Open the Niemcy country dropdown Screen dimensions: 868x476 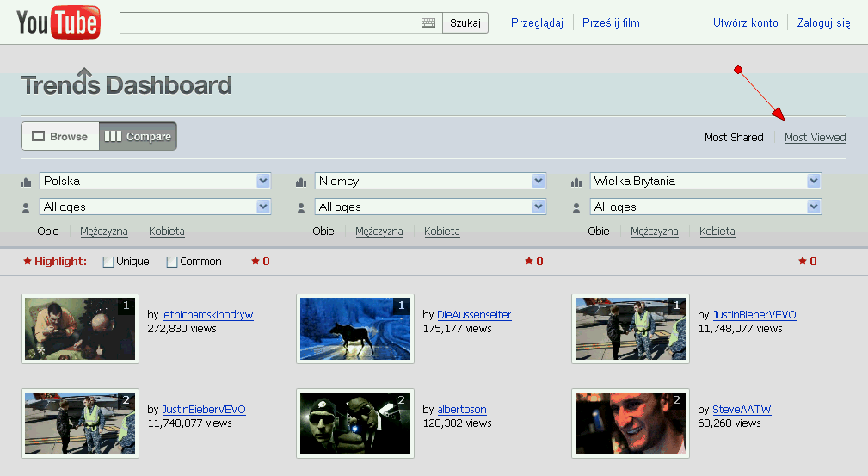(430, 182)
